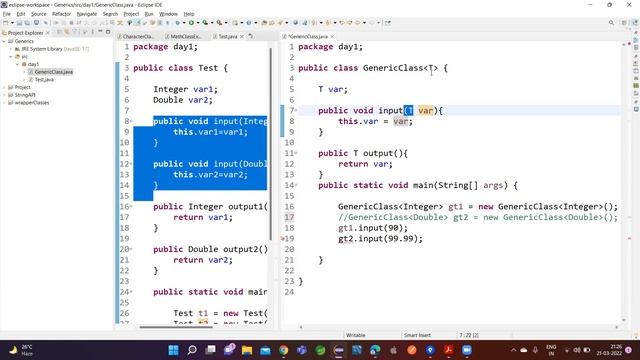Open taskbar Search
Viewport: 640px width, 360px height.
click(192, 350)
